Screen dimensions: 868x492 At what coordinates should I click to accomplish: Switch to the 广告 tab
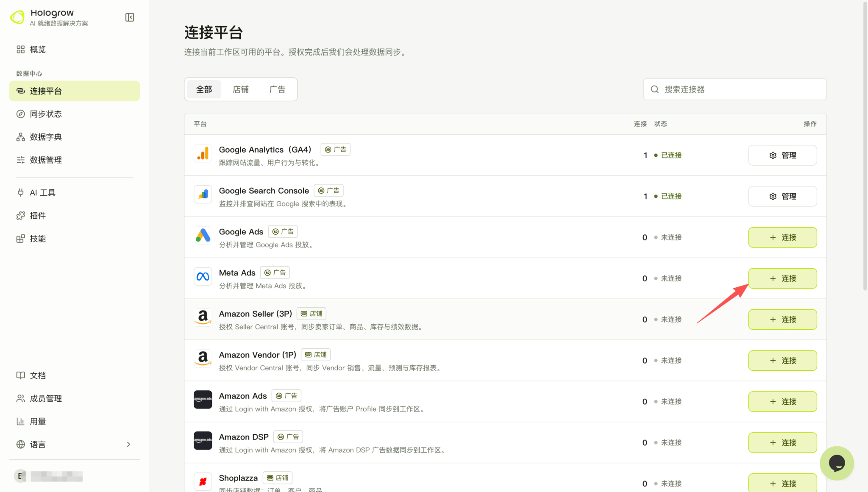click(x=277, y=89)
